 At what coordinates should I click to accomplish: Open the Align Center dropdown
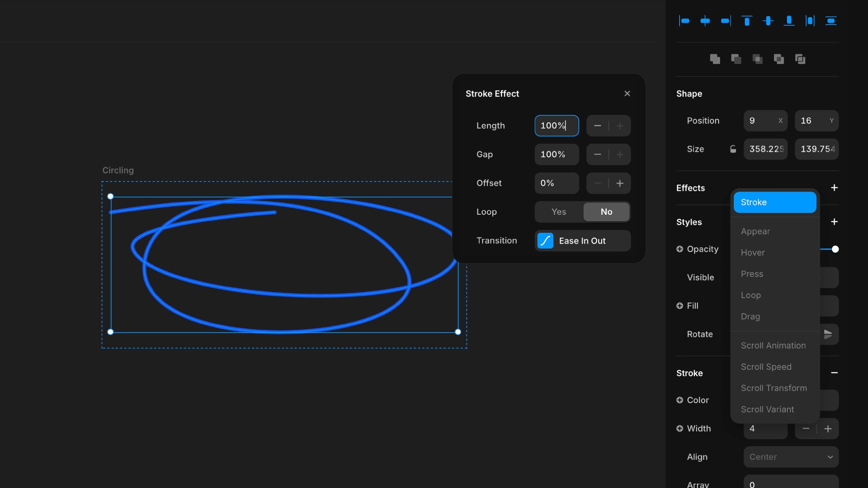tap(791, 457)
